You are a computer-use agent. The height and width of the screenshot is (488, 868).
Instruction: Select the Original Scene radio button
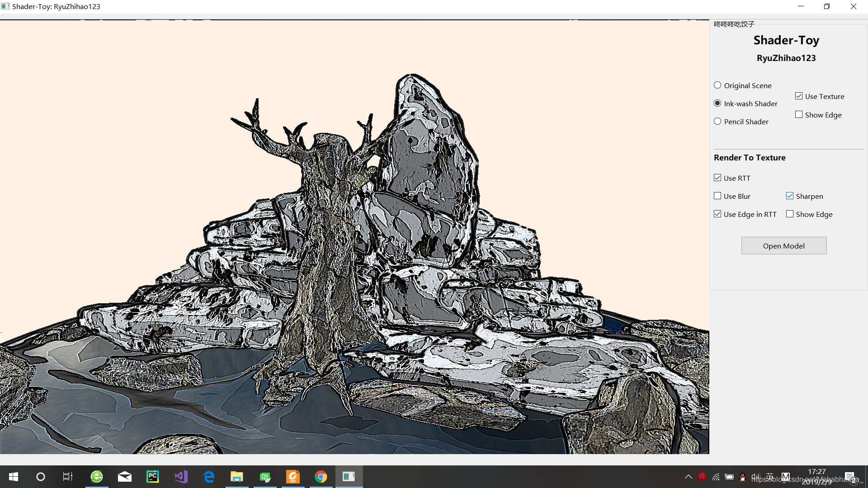coord(717,85)
